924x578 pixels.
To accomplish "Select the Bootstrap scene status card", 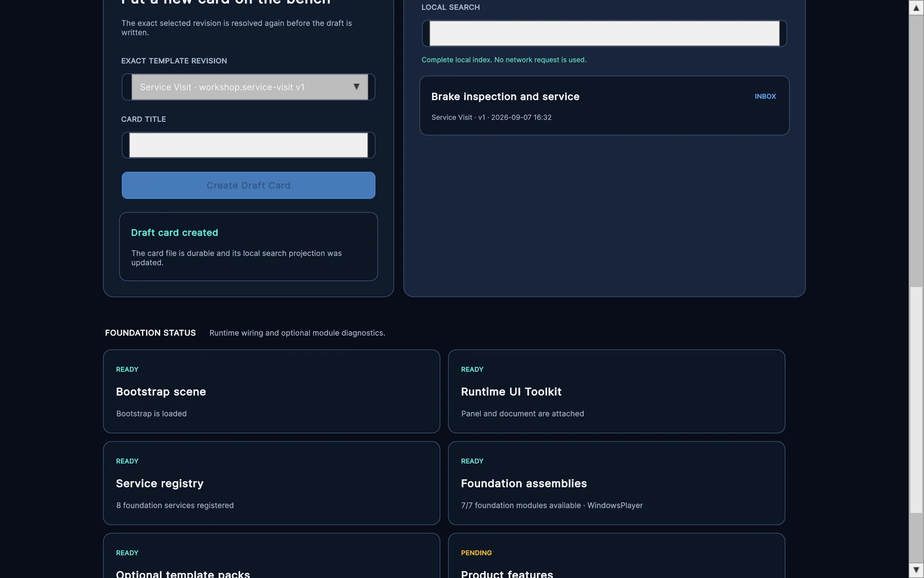I will tap(272, 391).
